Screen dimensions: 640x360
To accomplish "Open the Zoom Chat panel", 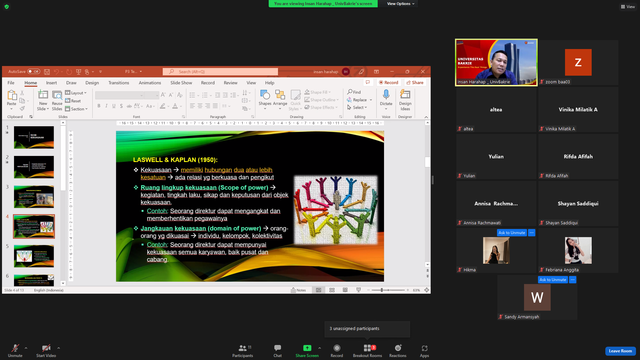I will coord(278,350).
